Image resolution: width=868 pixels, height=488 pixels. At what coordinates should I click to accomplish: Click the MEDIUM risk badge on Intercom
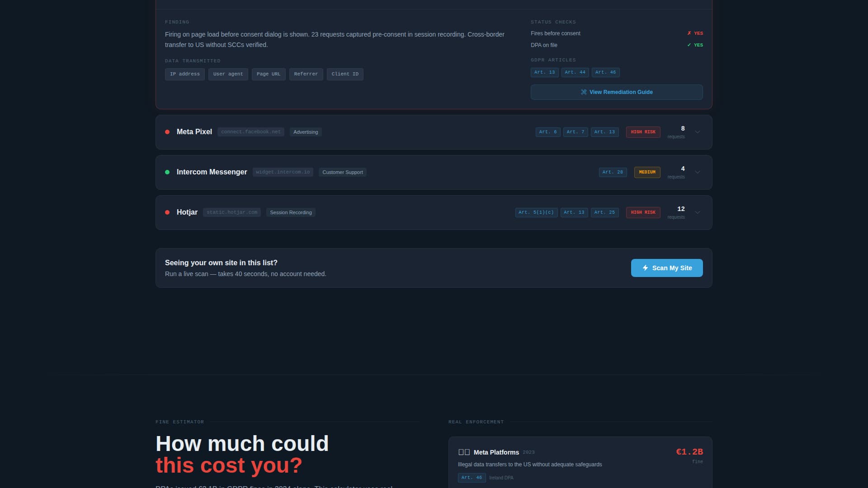tap(647, 172)
